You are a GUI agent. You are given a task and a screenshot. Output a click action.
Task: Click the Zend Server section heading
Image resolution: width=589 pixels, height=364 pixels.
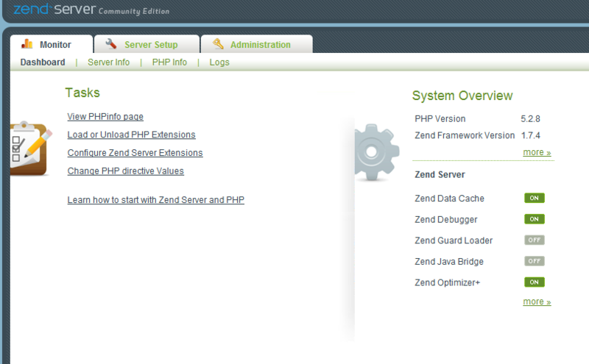440,174
